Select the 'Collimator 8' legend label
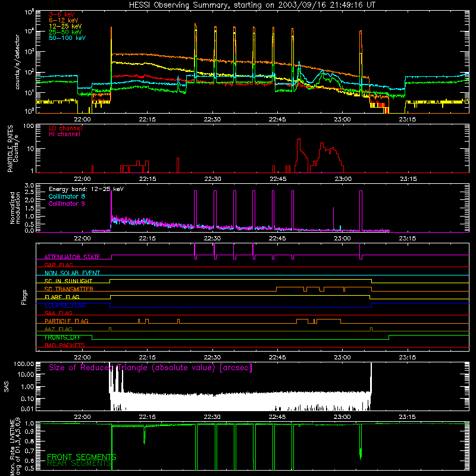This screenshot has width=476, height=476. (67, 196)
